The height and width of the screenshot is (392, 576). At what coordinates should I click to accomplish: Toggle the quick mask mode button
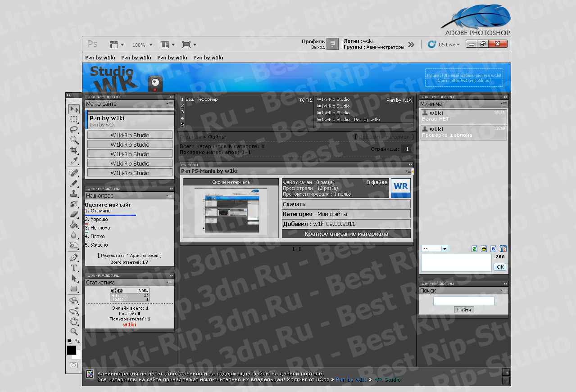coord(73,365)
